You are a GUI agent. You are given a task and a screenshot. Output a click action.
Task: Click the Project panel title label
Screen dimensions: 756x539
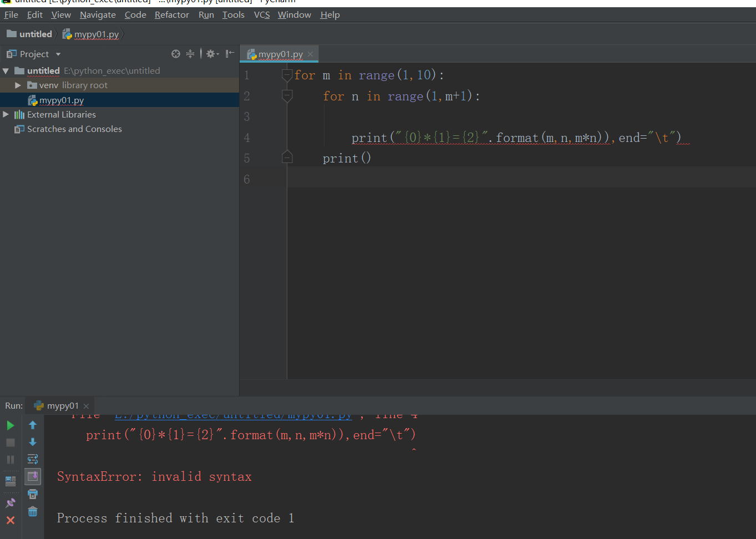pyautogui.click(x=34, y=54)
